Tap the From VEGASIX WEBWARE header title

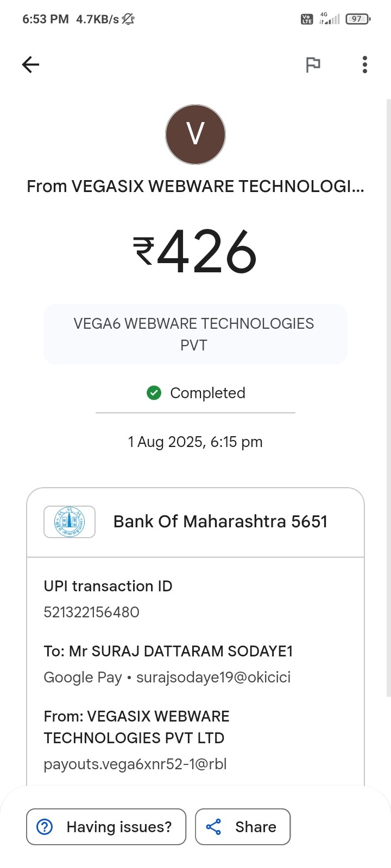(195, 187)
